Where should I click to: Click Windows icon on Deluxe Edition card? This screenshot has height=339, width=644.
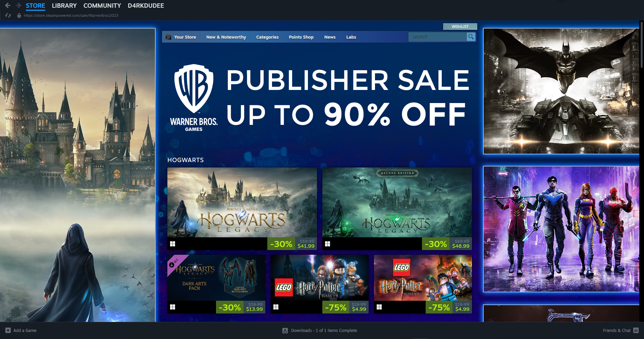click(327, 244)
